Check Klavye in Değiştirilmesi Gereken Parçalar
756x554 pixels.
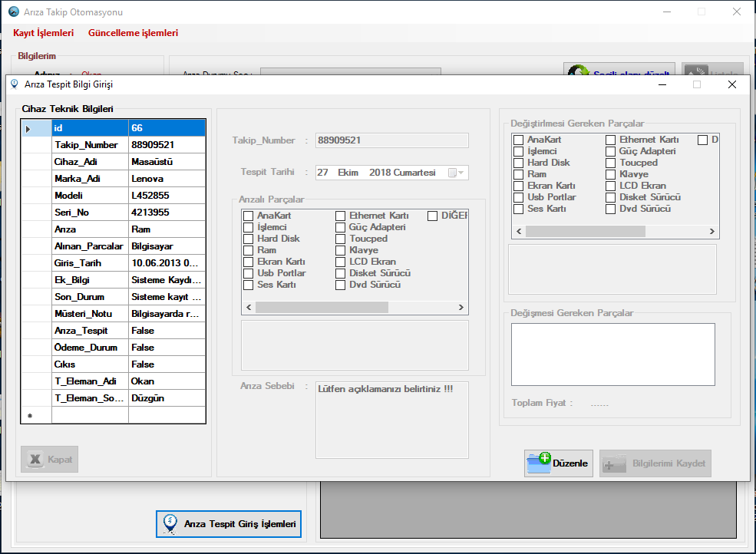coord(610,174)
